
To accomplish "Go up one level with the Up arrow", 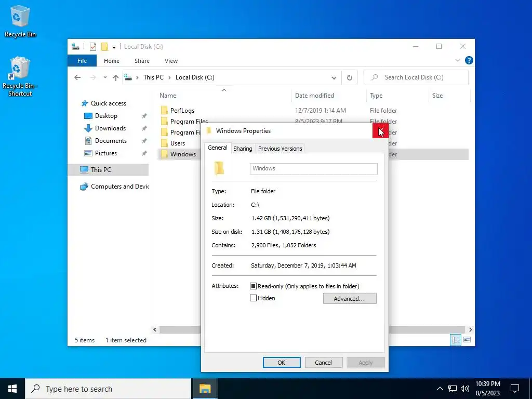I will click(116, 78).
